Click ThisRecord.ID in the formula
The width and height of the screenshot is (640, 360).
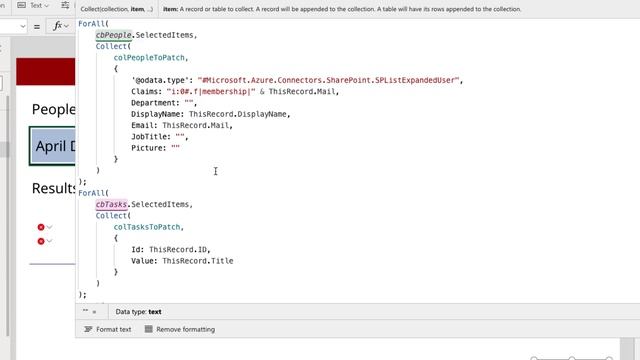tap(178, 249)
